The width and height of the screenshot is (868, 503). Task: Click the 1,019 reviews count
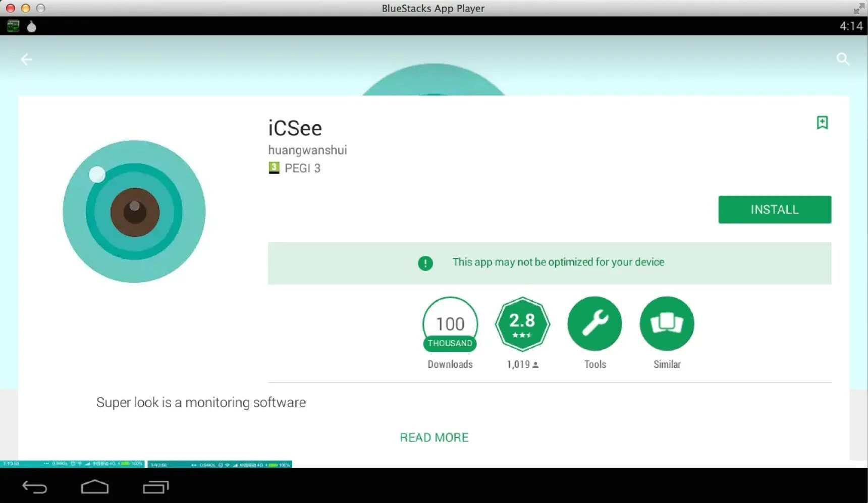[522, 364]
